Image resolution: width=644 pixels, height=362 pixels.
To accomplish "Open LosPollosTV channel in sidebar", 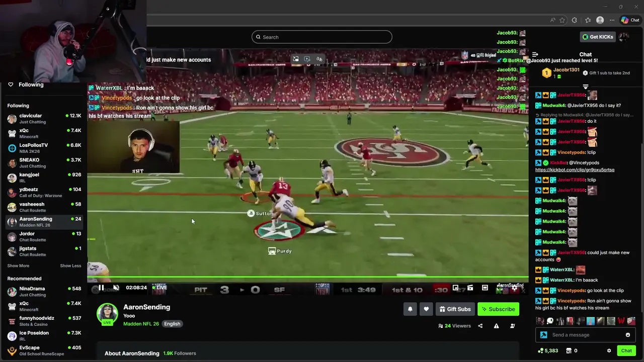I will pos(44,148).
